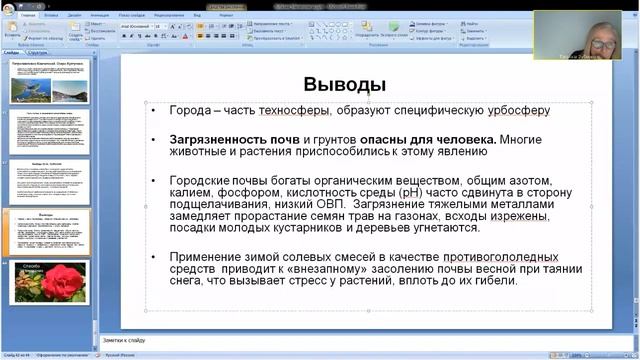640x360 pixels.
Task: Click the Justify text alignment icon
Action: [x=224, y=36]
